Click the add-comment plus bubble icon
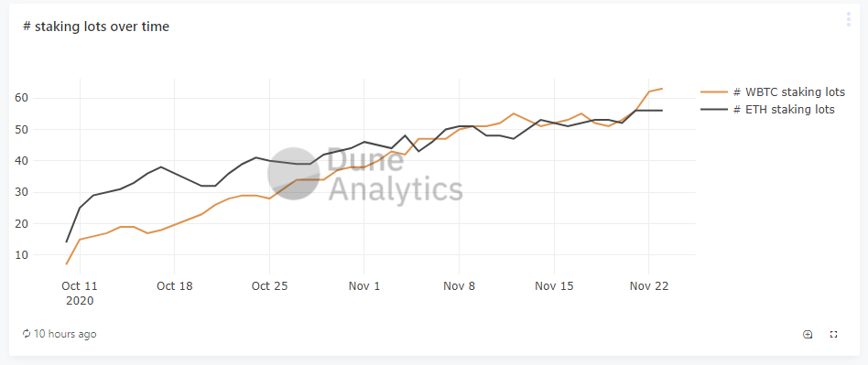The image size is (868, 365). (808, 334)
